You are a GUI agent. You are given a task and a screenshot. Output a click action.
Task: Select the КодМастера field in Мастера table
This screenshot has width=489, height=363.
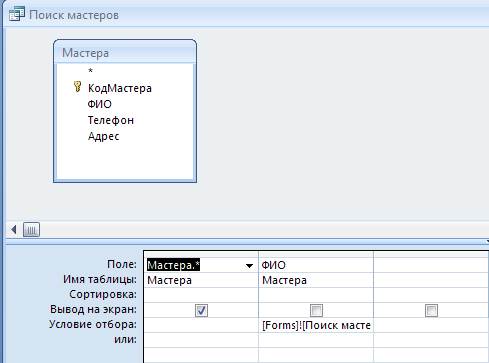[x=120, y=88]
